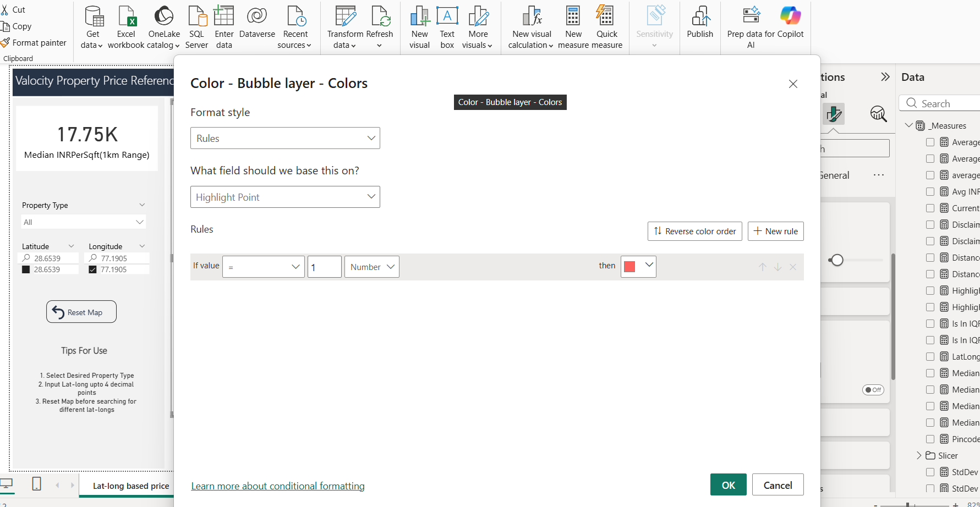Open the Analytics pane magnifier icon
Screen dimensions: 980x507
[x=878, y=114]
